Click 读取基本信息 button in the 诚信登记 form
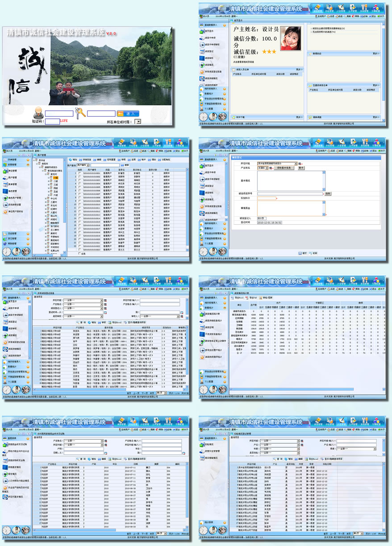Image resolution: width=392 pixels, height=546 pixels. (x=284, y=168)
